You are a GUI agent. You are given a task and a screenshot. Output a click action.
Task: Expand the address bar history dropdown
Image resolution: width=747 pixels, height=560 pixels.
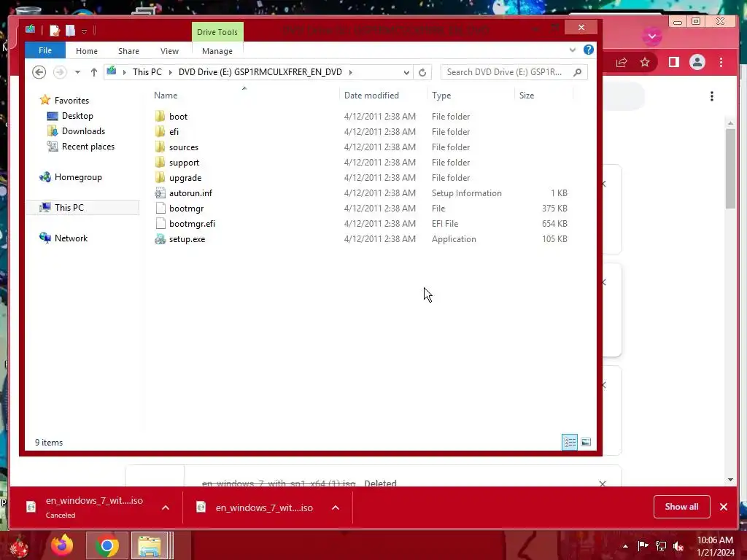406,72
